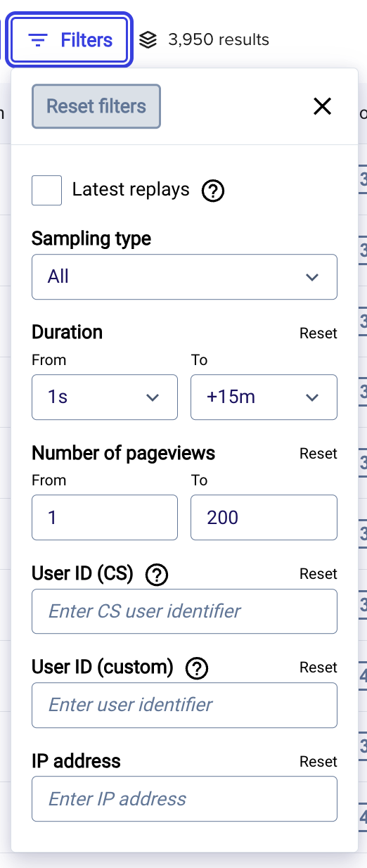
Task: Open the Filters panel button
Action: tap(70, 40)
